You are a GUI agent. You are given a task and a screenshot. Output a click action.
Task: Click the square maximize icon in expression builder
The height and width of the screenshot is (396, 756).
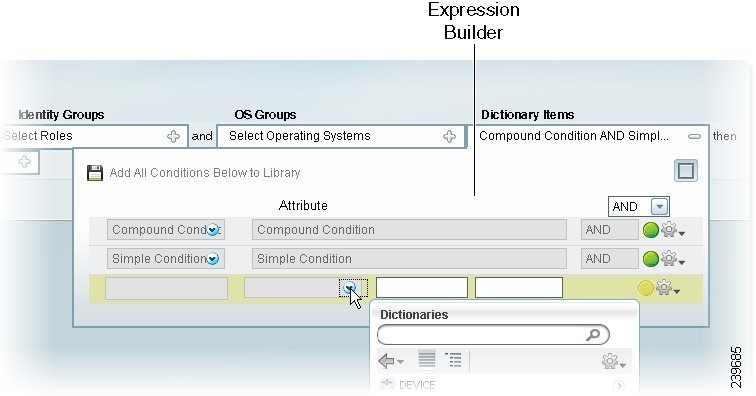click(686, 171)
